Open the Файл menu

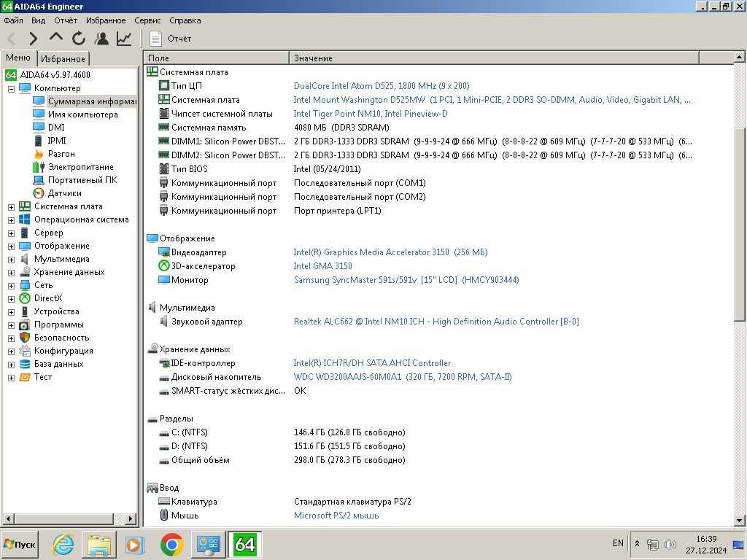pos(13,20)
